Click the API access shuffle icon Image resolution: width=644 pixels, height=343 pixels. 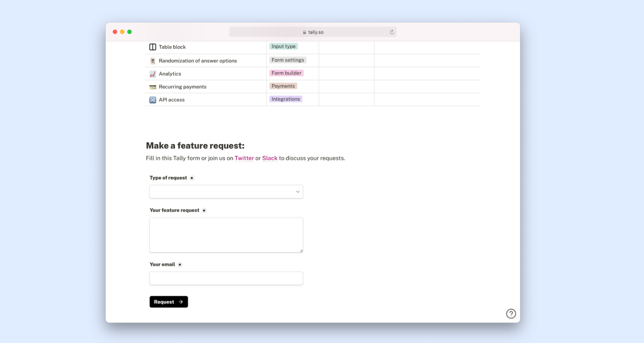pyautogui.click(x=152, y=99)
